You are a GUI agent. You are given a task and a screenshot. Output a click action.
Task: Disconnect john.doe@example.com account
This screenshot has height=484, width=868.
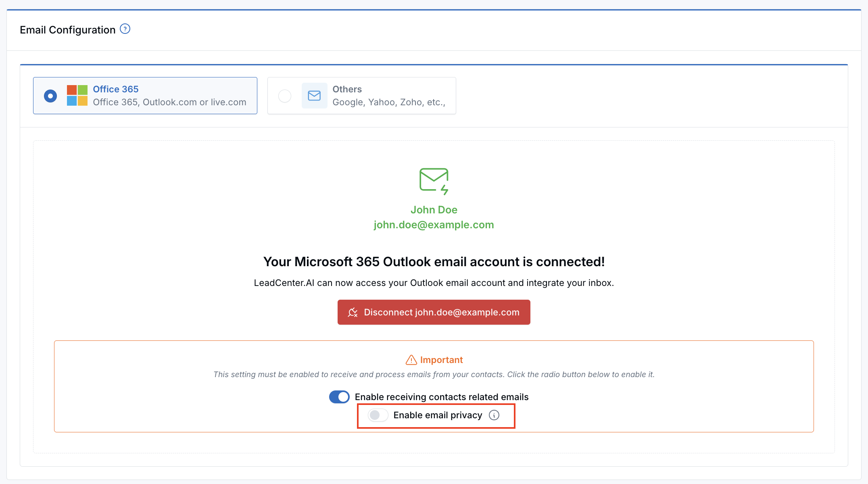point(434,312)
